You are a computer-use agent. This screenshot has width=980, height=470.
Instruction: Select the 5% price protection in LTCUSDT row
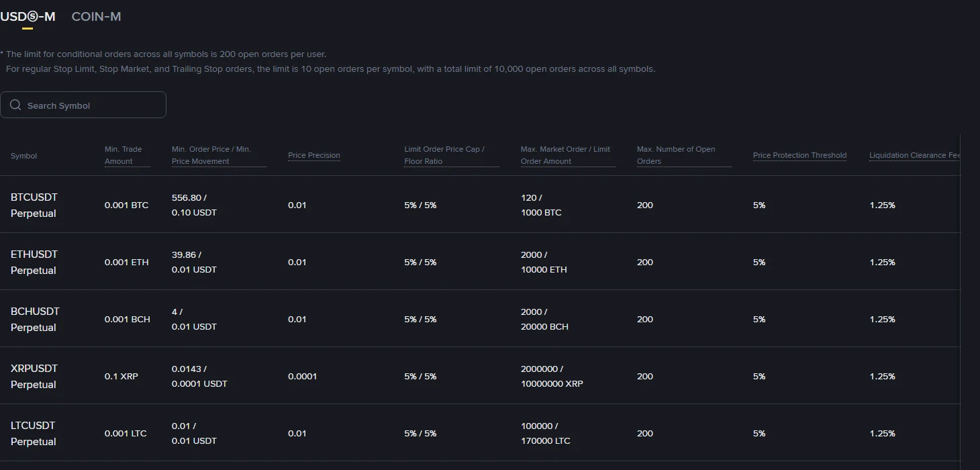759,434
